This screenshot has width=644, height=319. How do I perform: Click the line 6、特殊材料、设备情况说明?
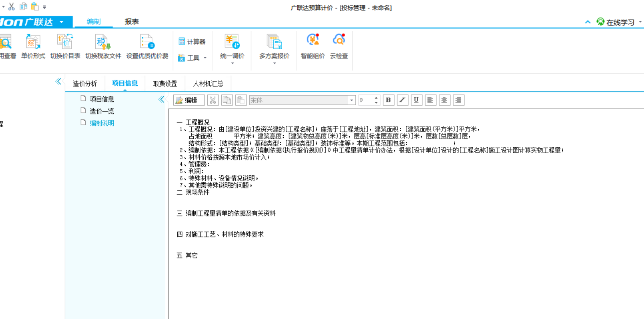(219, 178)
